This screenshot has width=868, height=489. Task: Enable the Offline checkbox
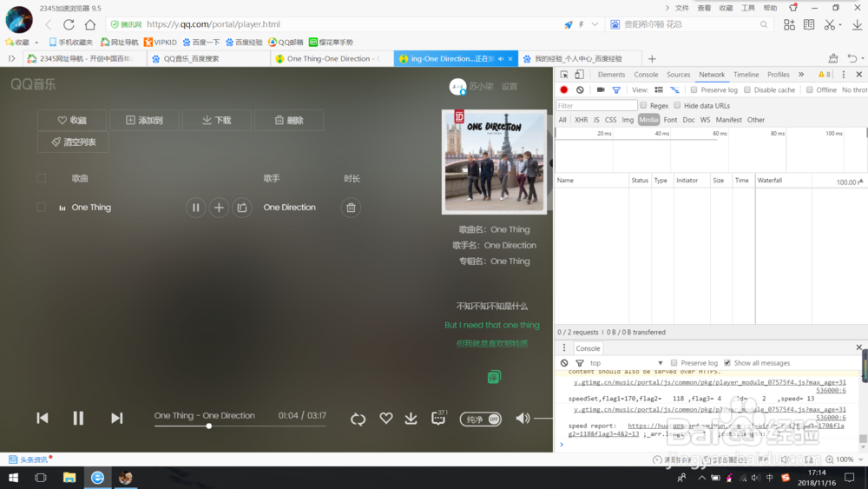coord(809,89)
